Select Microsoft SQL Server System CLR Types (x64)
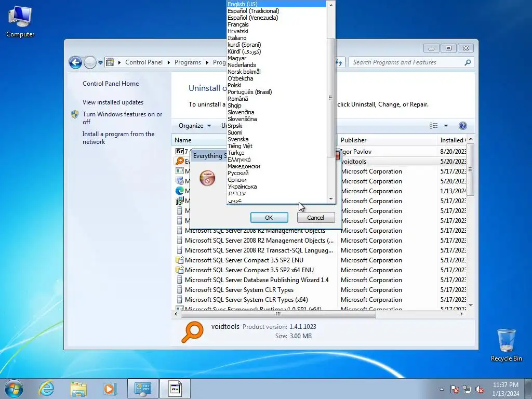 246,300
